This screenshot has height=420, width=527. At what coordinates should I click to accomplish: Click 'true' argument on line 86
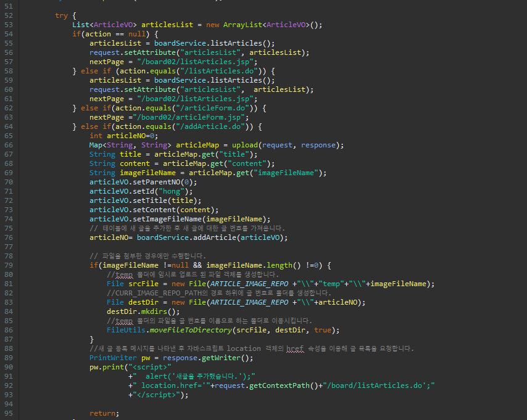322,330
